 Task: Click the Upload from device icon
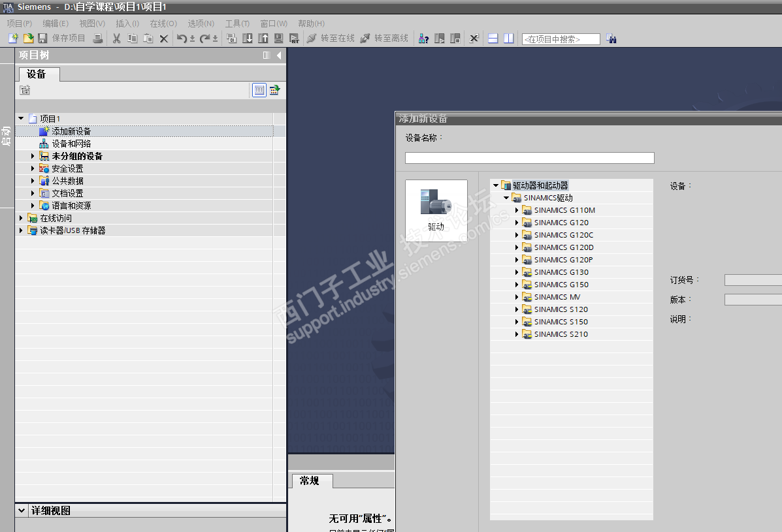coord(263,39)
